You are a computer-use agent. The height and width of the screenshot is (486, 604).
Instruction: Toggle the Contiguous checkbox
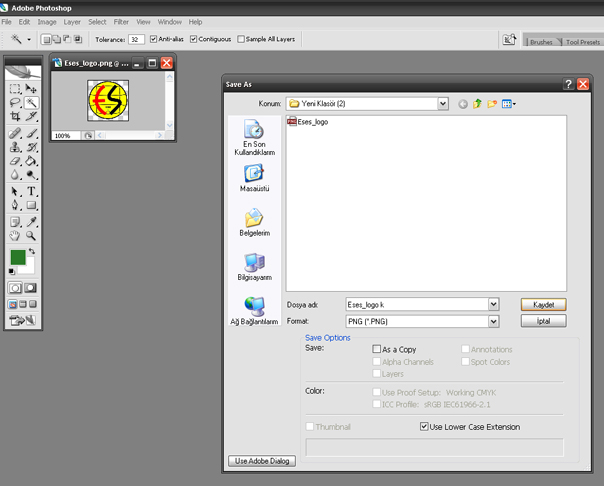click(x=193, y=39)
